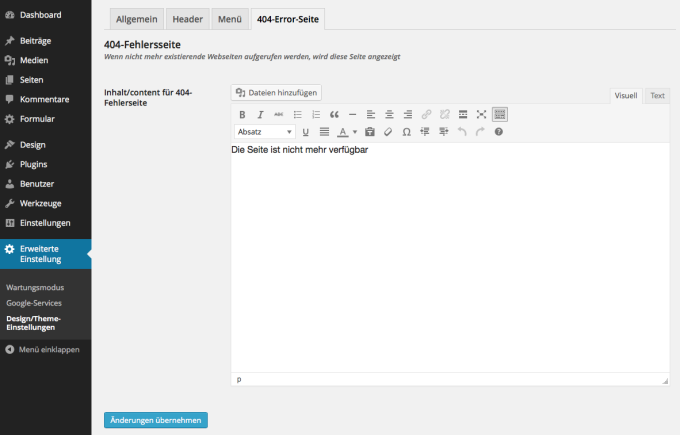Underline the selected text
The height and width of the screenshot is (435, 680).
306,132
